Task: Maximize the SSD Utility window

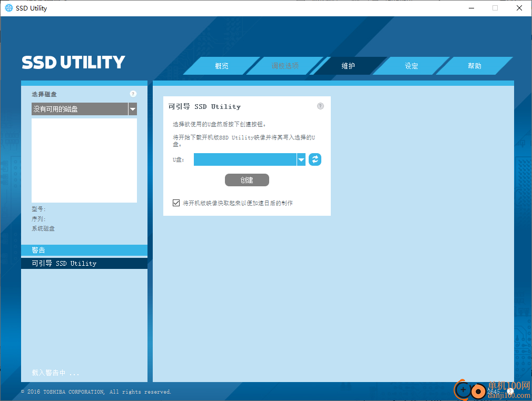Action: pyautogui.click(x=495, y=8)
